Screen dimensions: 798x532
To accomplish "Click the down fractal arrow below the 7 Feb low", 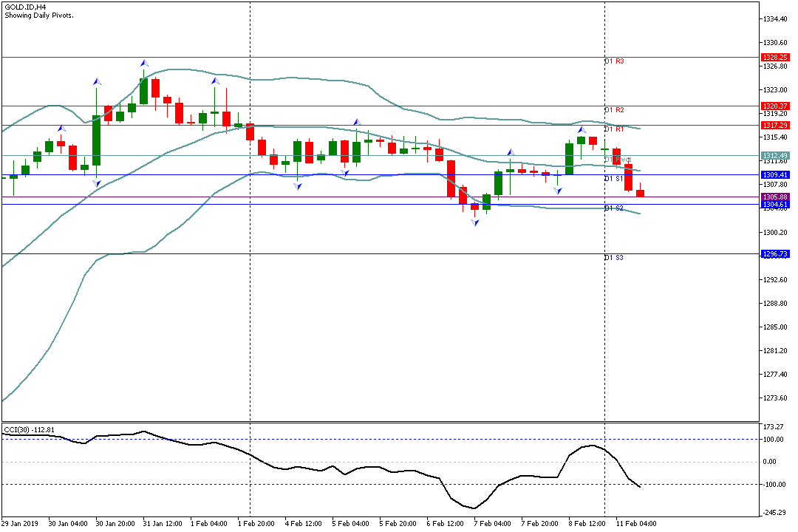I will pyautogui.click(x=474, y=222).
